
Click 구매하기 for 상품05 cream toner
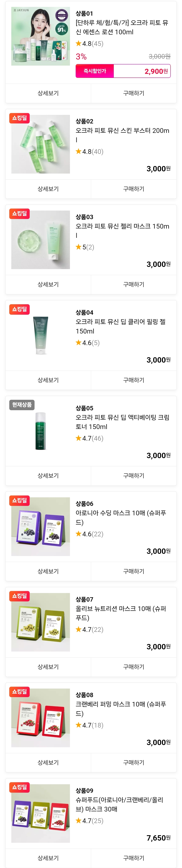click(133, 475)
